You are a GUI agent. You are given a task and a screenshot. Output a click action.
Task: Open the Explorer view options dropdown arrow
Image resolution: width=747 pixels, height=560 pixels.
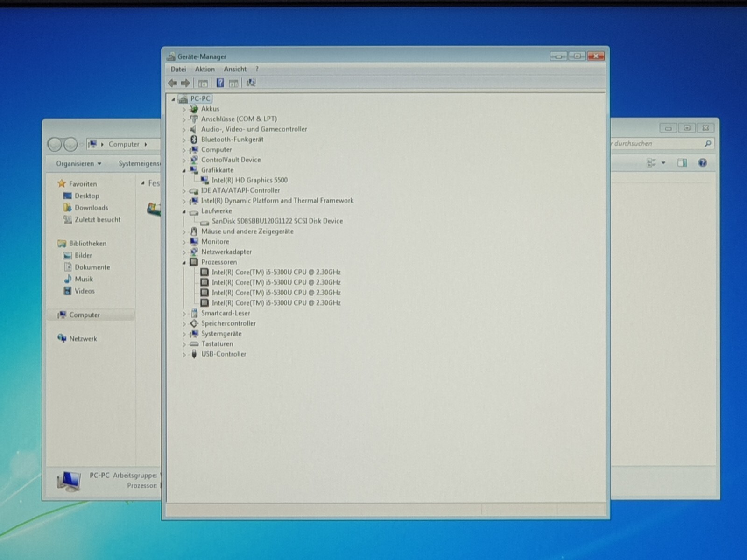[663, 163]
